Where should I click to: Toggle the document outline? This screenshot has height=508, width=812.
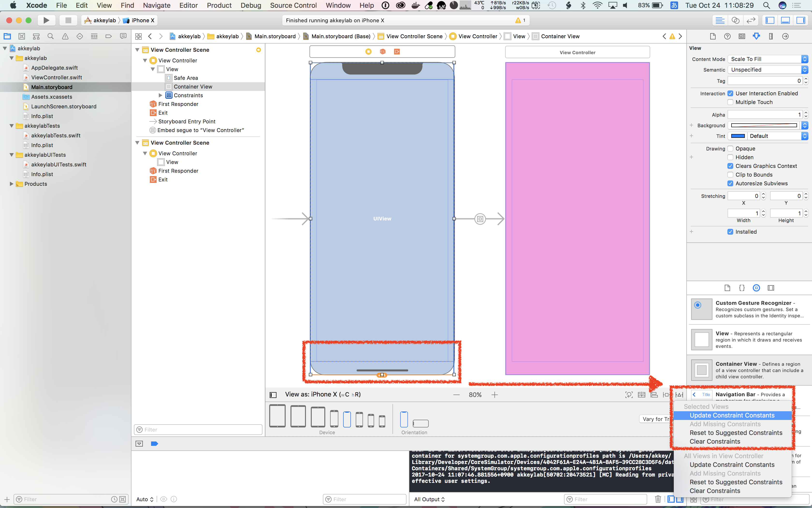point(273,395)
